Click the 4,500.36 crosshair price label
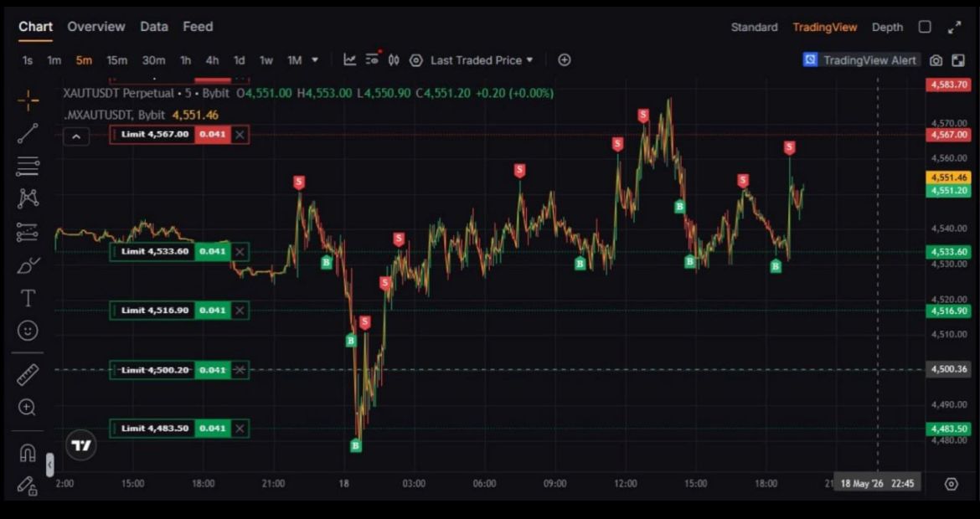The height and width of the screenshot is (519, 980). [x=948, y=369]
